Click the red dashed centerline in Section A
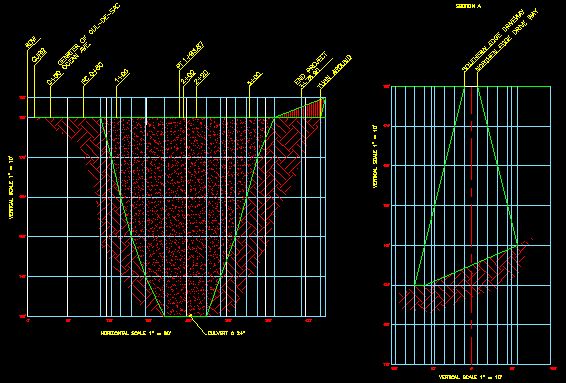The image size is (566, 383). pos(471,226)
